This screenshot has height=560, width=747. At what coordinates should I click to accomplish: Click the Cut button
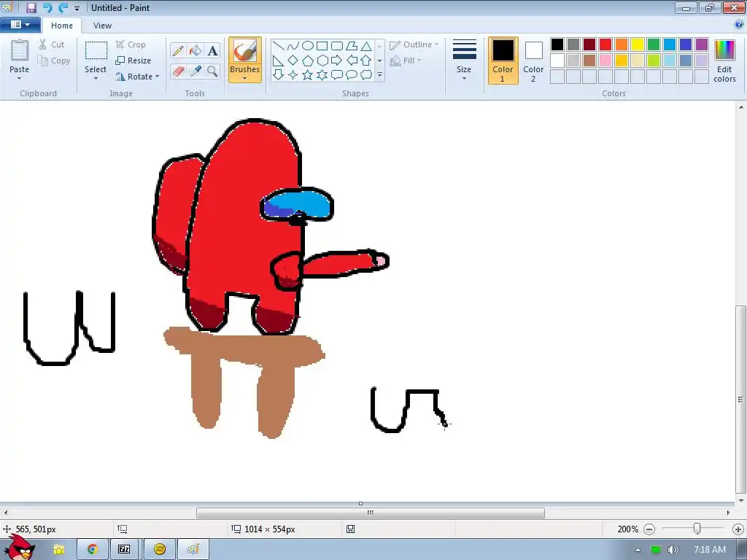pos(52,44)
